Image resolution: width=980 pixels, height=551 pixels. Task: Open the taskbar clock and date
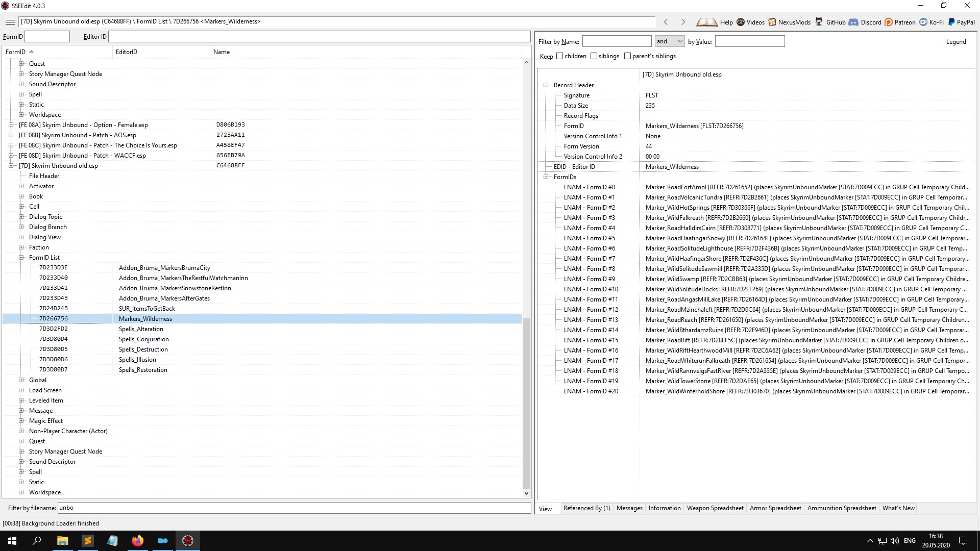(x=936, y=541)
